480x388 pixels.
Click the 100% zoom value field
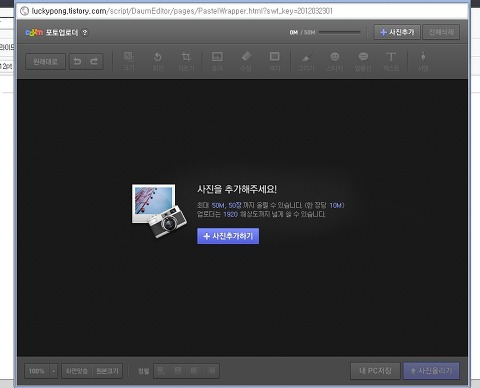pos(37,371)
